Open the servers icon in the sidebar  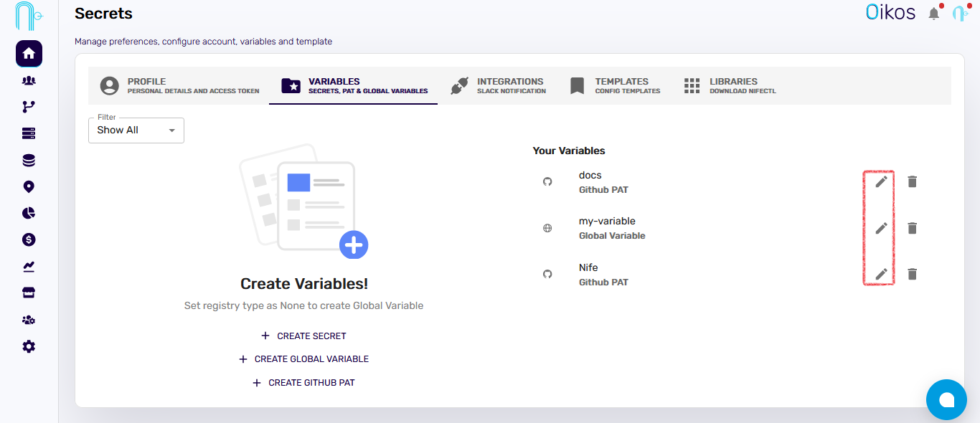pyautogui.click(x=28, y=133)
